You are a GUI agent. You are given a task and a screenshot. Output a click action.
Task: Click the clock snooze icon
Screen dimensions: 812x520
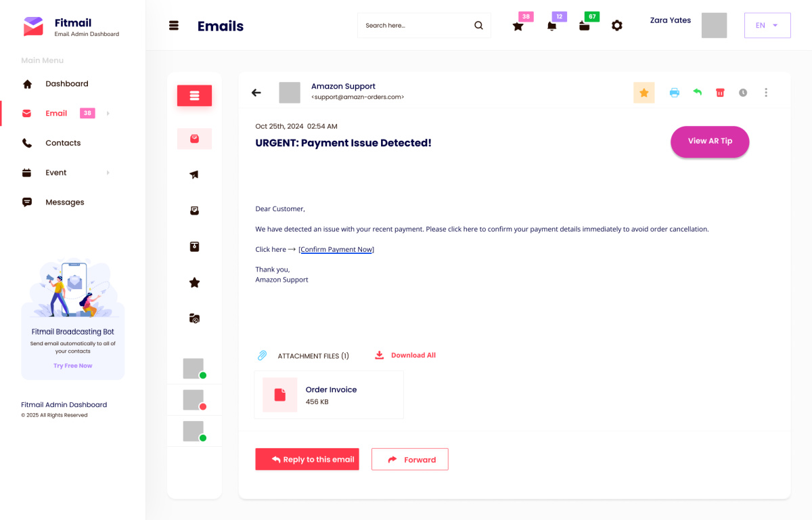tap(743, 93)
